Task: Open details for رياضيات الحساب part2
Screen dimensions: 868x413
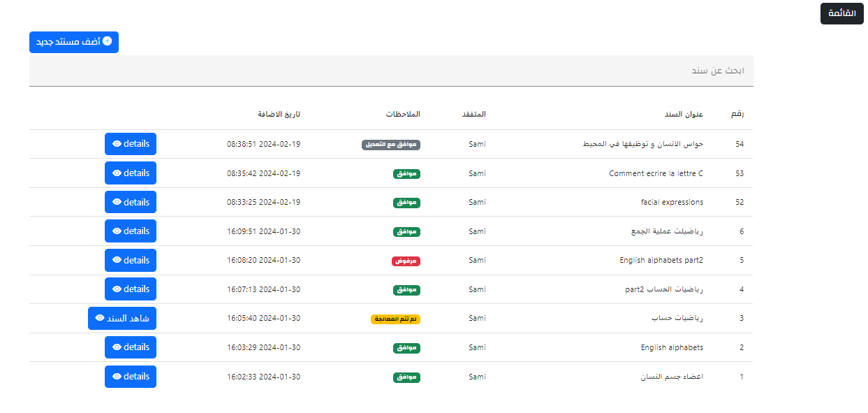Action: [x=131, y=289]
